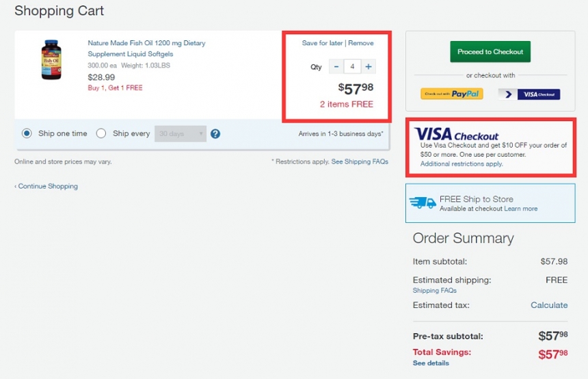Select the Ship every radio option

(x=101, y=133)
